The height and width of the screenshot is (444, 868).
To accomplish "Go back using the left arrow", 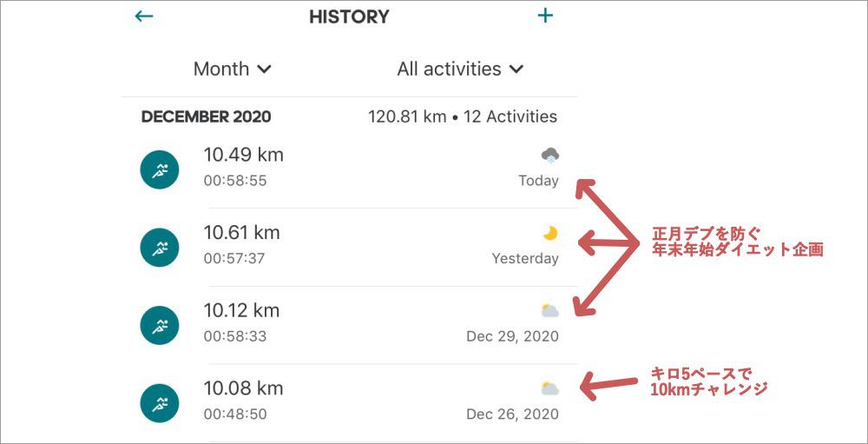I will 144,17.
